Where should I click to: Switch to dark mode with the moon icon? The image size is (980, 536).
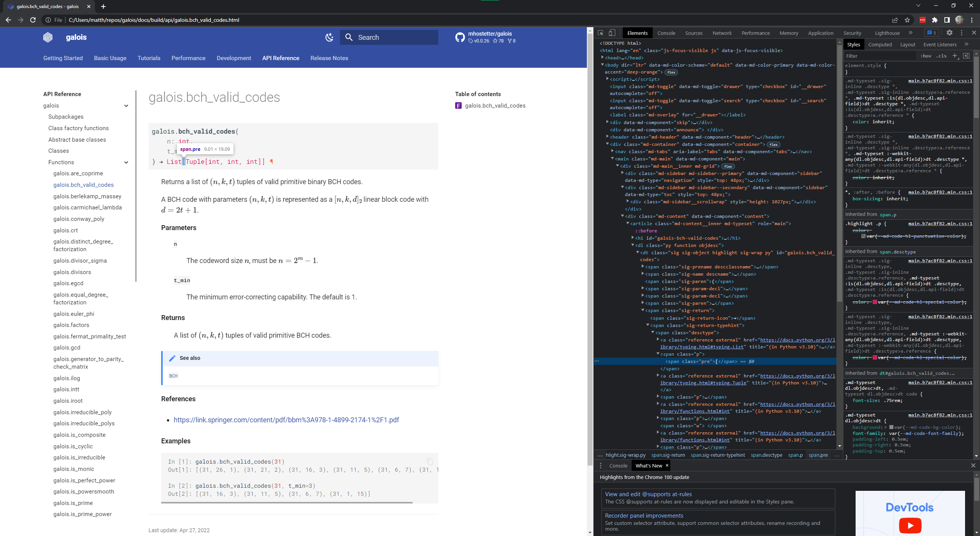[x=329, y=37]
